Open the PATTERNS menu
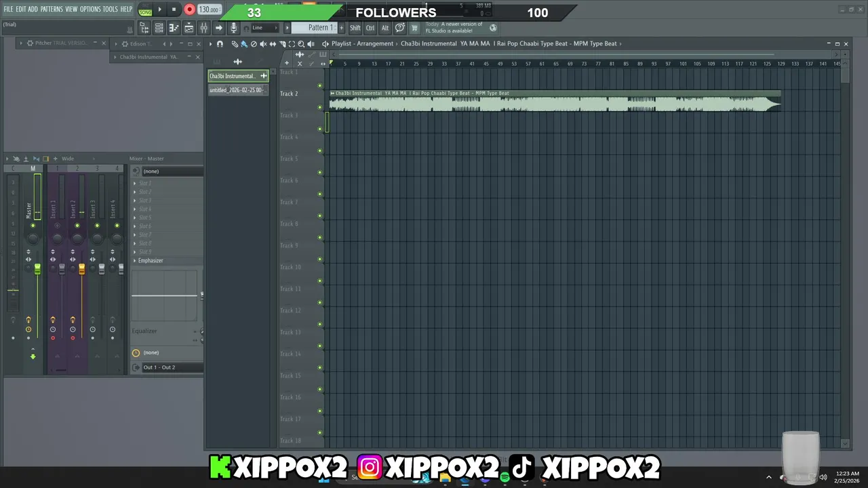 [x=52, y=9]
